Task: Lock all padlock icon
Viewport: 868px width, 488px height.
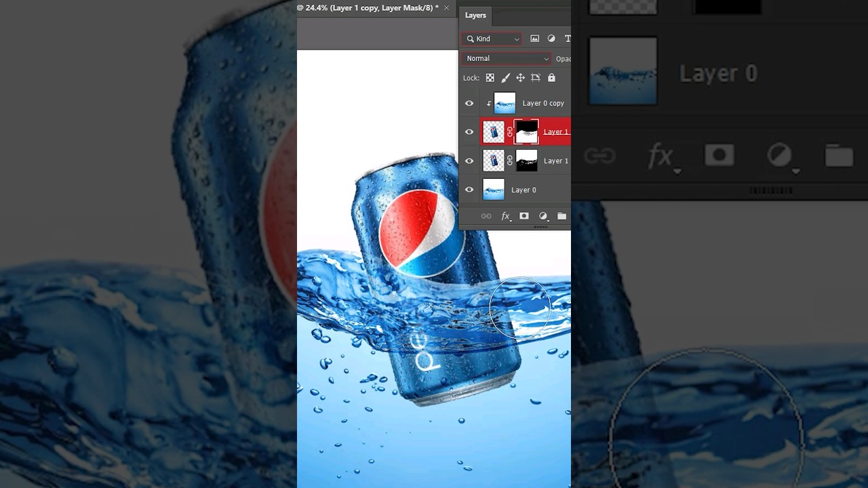Action: (551, 78)
